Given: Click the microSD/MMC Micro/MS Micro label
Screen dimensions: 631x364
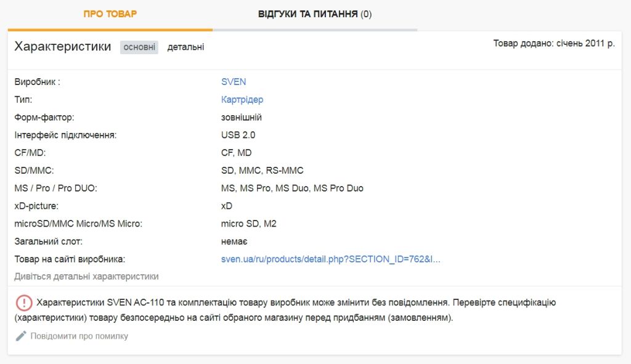Looking at the screenshot, I should [x=78, y=224].
